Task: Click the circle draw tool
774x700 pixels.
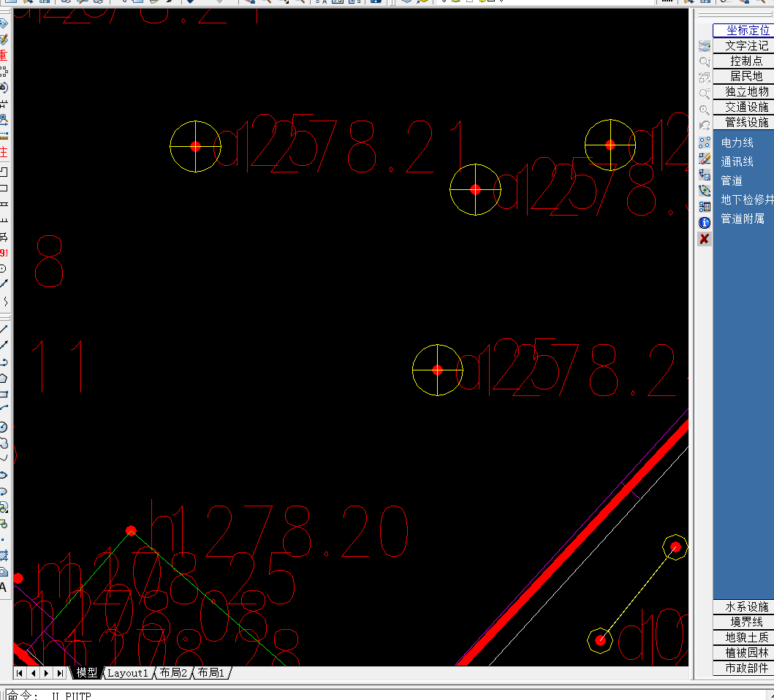Action: pyautogui.click(x=4, y=427)
